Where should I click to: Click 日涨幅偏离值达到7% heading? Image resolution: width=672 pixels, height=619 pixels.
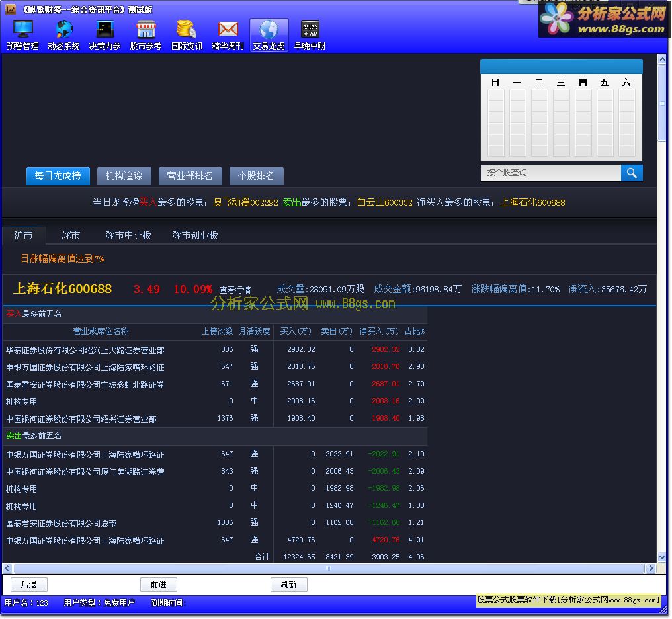point(62,259)
